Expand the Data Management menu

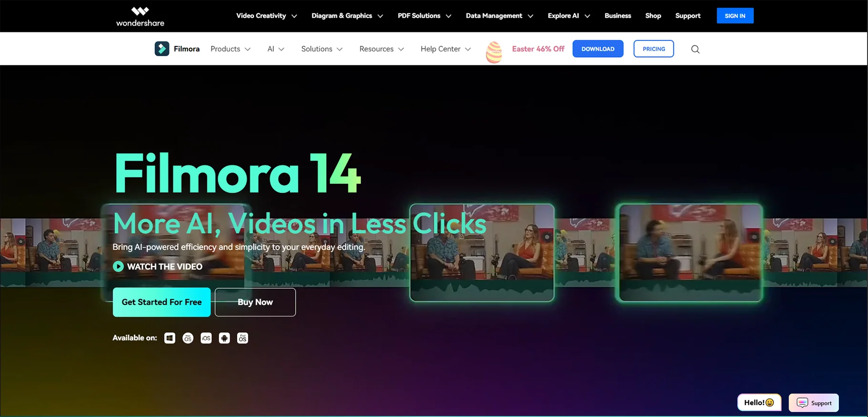coord(499,16)
